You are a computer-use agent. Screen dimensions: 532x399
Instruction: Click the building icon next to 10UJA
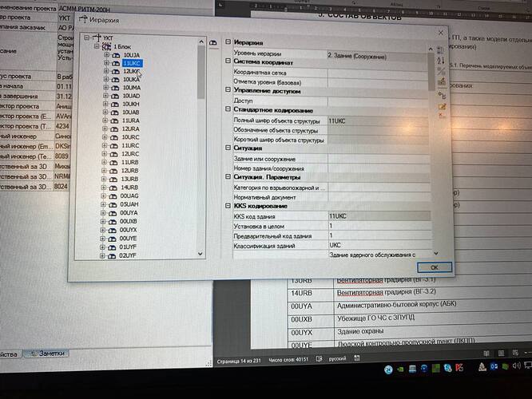point(114,54)
